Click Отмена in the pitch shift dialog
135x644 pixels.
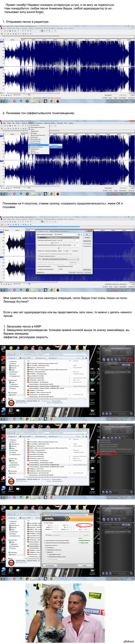87,237
